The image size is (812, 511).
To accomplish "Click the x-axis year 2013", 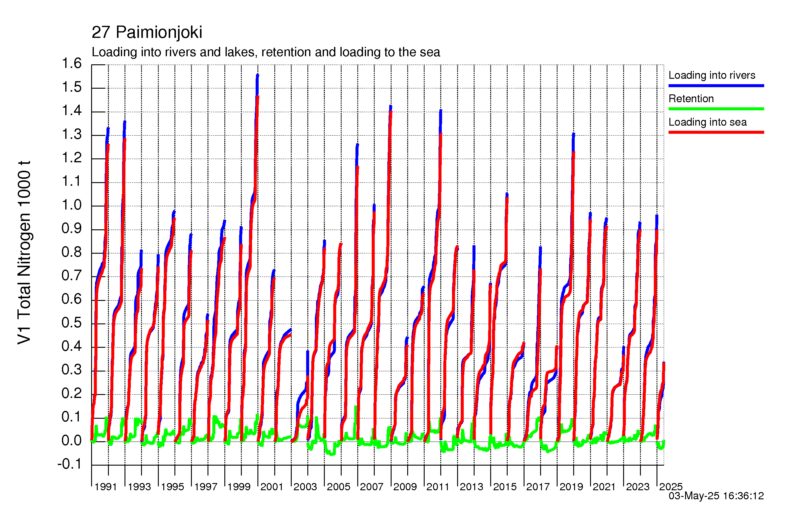I will (x=472, y=487).
